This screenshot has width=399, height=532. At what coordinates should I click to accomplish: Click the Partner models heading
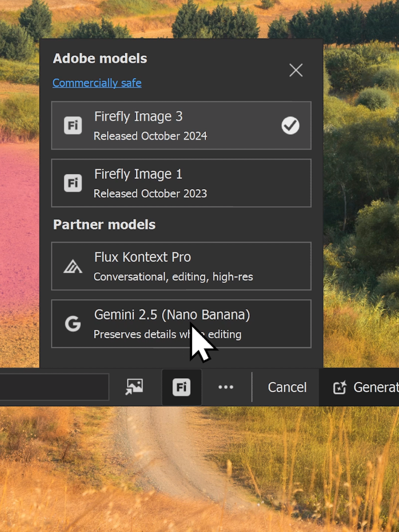(104, 225)
